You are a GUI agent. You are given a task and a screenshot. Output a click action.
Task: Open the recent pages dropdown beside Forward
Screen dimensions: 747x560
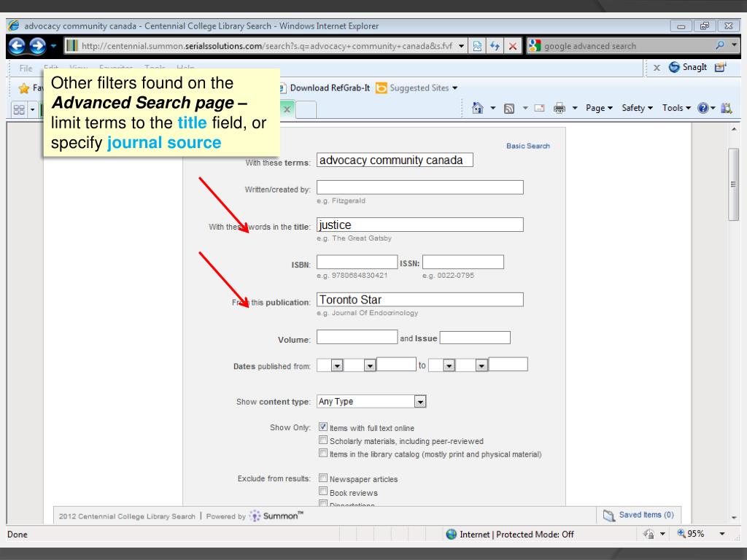click(53, 46)
